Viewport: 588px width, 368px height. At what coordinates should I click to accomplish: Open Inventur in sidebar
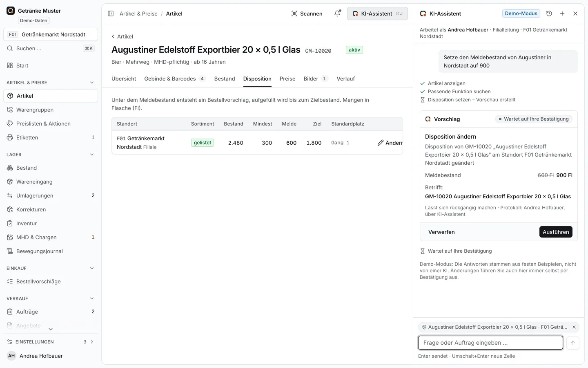[x=51, y=223]
